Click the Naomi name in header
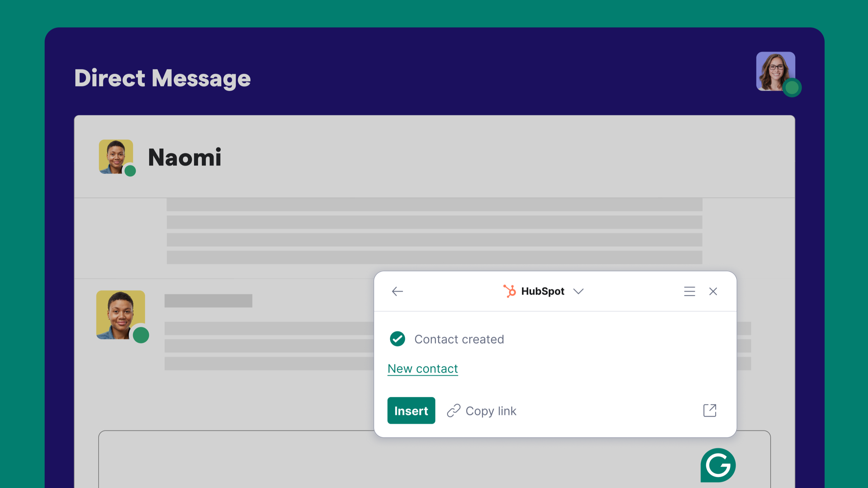 coord(185,158)
